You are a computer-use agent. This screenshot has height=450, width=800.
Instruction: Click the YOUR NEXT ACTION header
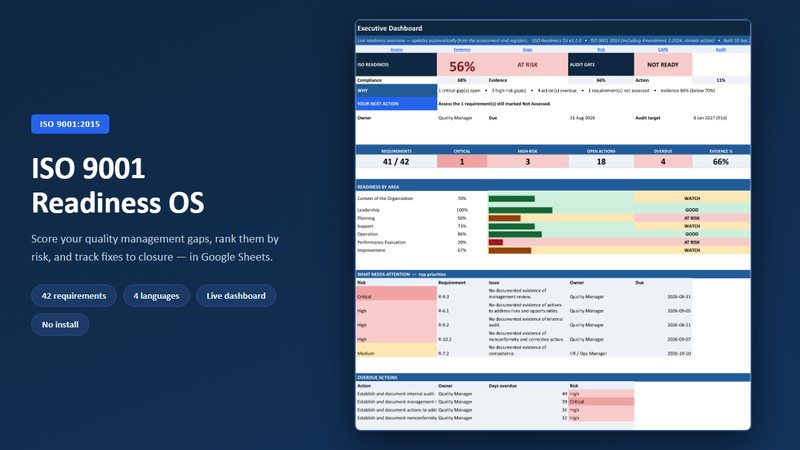click(x=396, y=104)
